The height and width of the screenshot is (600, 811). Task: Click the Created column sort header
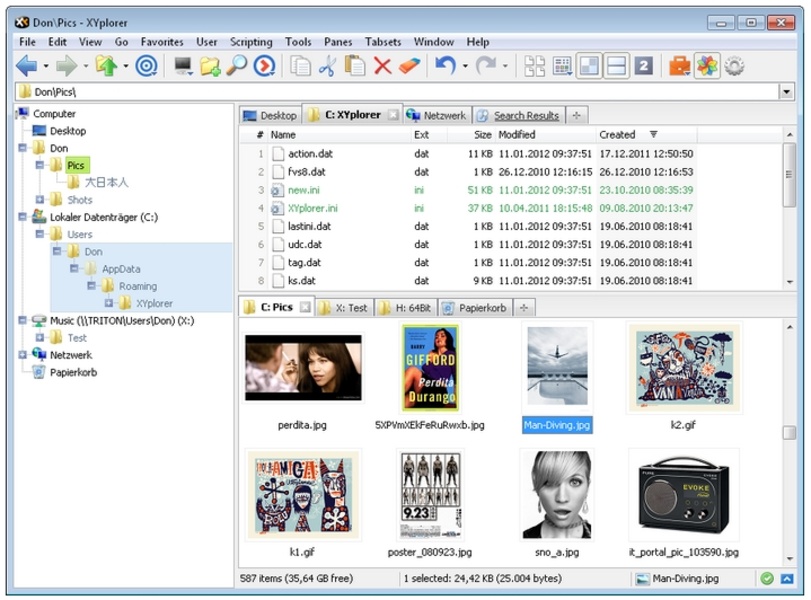tap(617, 134)
